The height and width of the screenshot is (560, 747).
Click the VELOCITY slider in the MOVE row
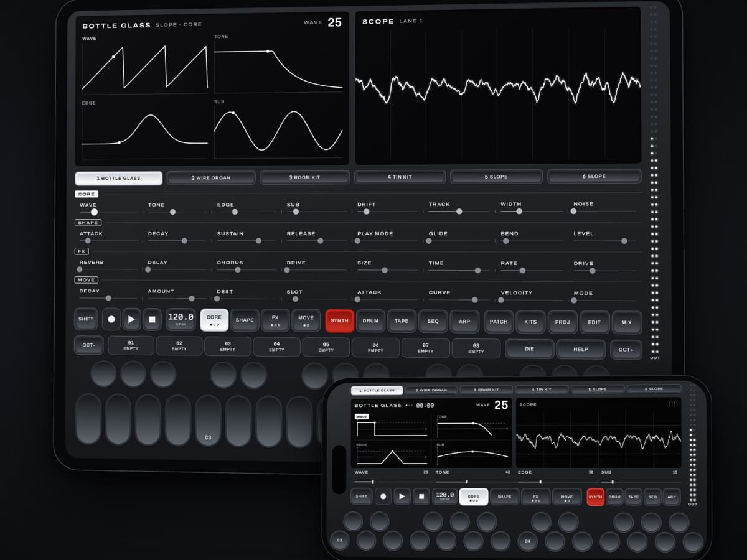coord(532,300)
